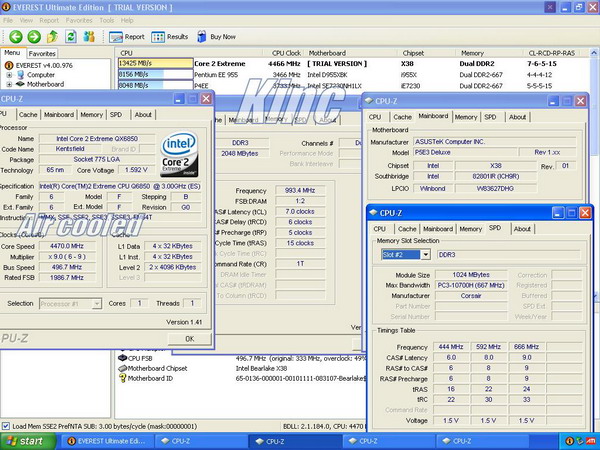Image resolution: width=600 pixels, height=450 pixels.
Task: Click the green Forward arrow in EVEREST toolbar
Action: coord(32,36)
